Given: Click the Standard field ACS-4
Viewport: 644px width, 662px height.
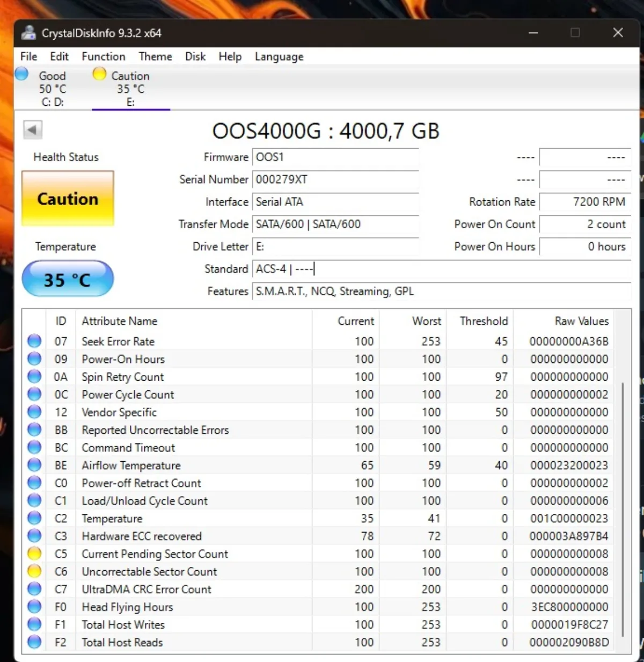Looking at the screenshot, I should (441, 269).
